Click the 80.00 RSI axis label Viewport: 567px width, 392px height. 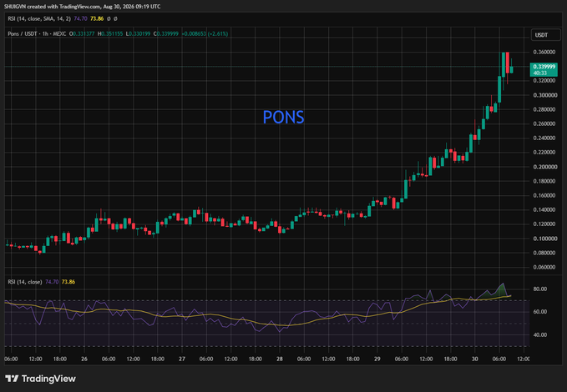(540, 289)
